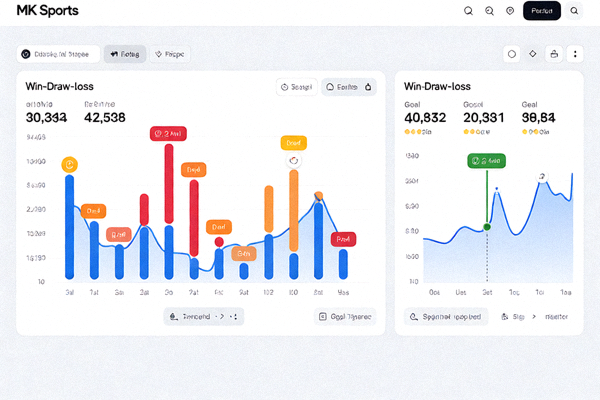The image size is (600, 400).
Task: Click the droplet icon in the left card header
Action: click(368, 87)
